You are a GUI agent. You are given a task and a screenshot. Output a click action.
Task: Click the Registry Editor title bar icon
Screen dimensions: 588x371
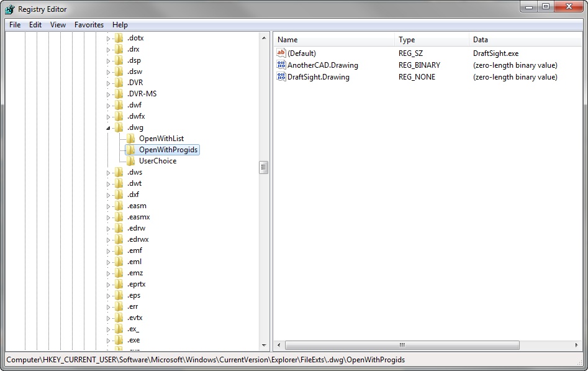(10, 9)
